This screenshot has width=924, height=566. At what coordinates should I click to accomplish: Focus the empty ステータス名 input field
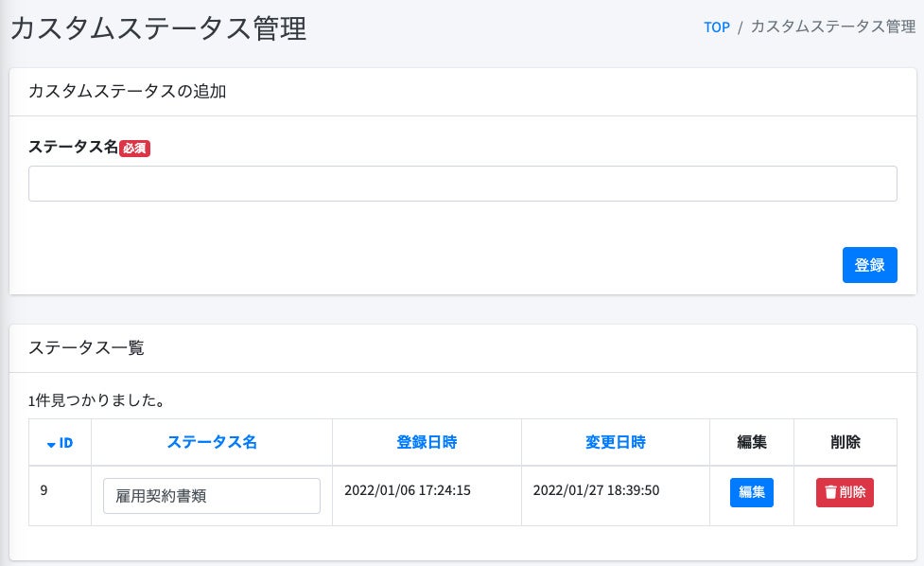[462, 184]
